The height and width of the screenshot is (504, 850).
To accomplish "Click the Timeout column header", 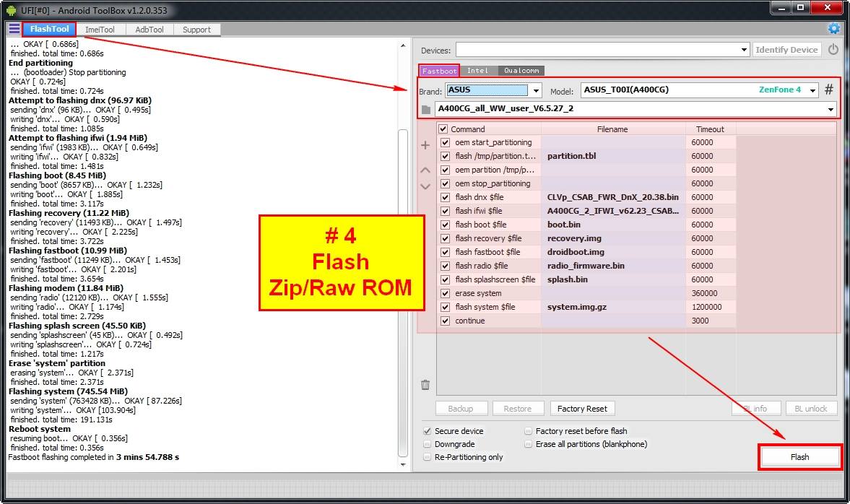I will click(x=710, y=129).
